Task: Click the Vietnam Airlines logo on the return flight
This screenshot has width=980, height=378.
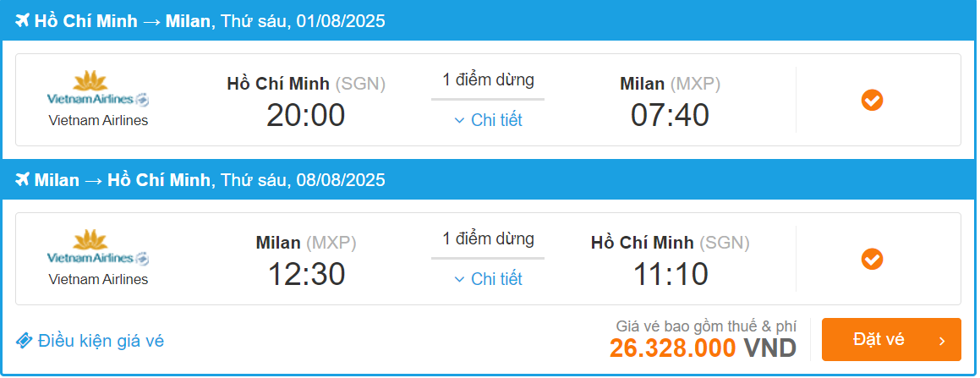Action: 98,249
